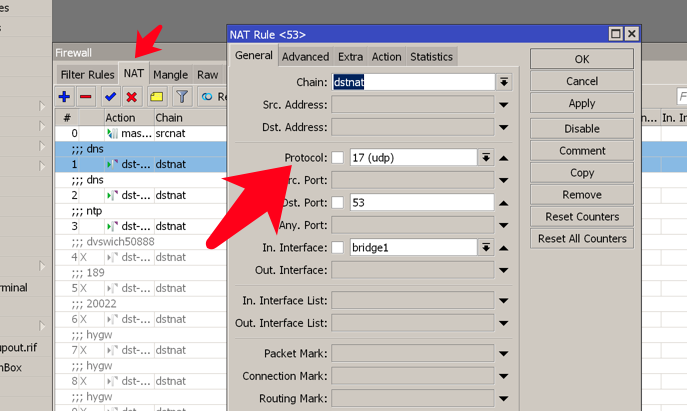This screenshot has height=411, width=687.
Task: Switch to the General tab
Action: [x=254, y=56]
